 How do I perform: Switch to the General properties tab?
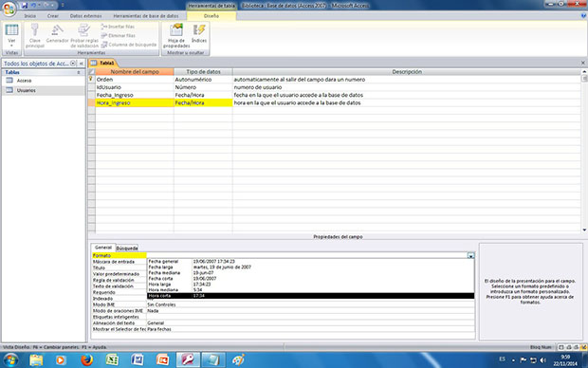103,248
